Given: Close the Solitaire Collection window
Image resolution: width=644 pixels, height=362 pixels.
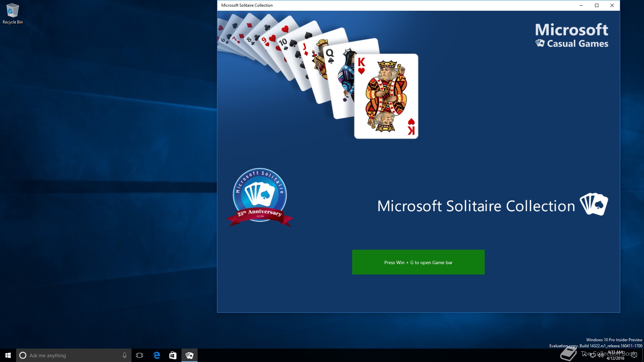Looking at the screenshot, I should pos(612,5).
